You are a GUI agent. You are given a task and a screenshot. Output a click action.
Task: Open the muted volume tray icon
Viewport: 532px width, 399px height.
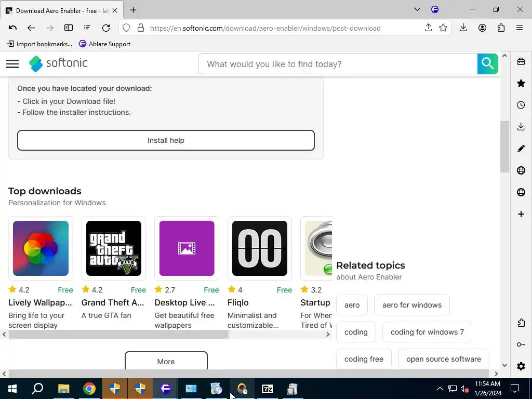(x=464, y=389)
